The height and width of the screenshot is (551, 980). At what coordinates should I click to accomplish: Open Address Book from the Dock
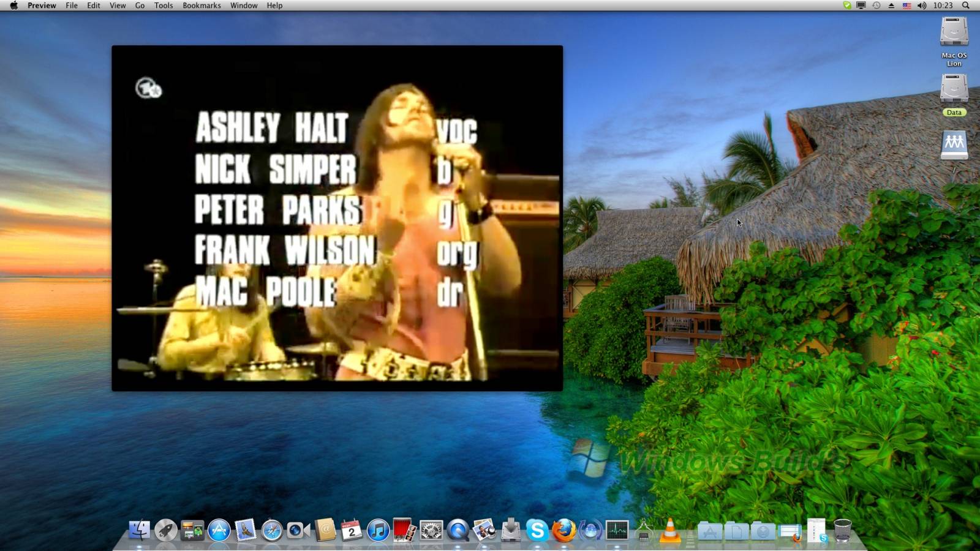click(325, 530)
